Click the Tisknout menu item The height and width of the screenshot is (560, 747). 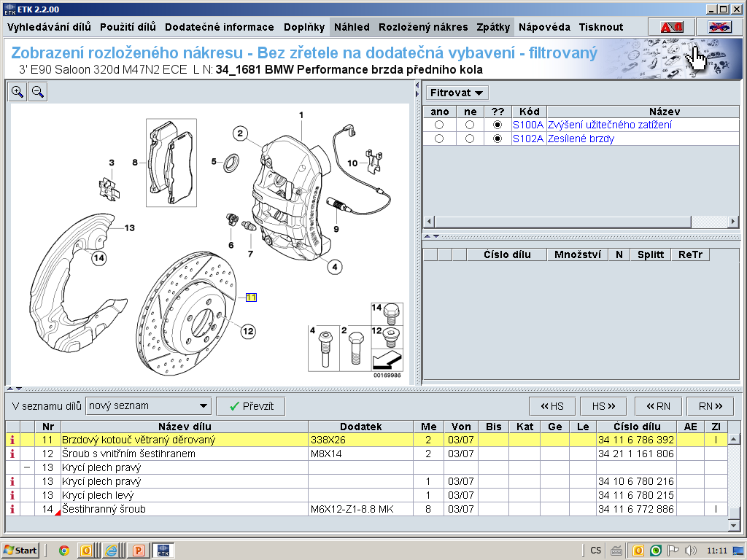click(601, 27)
